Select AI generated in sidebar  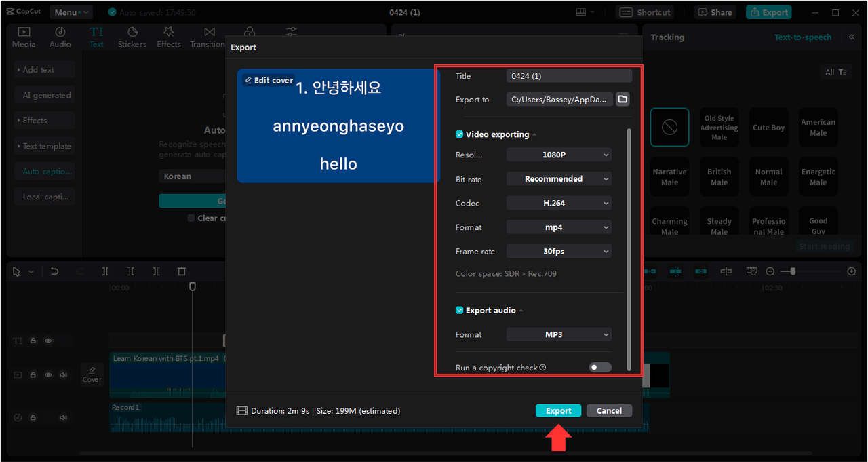(44, 95)
